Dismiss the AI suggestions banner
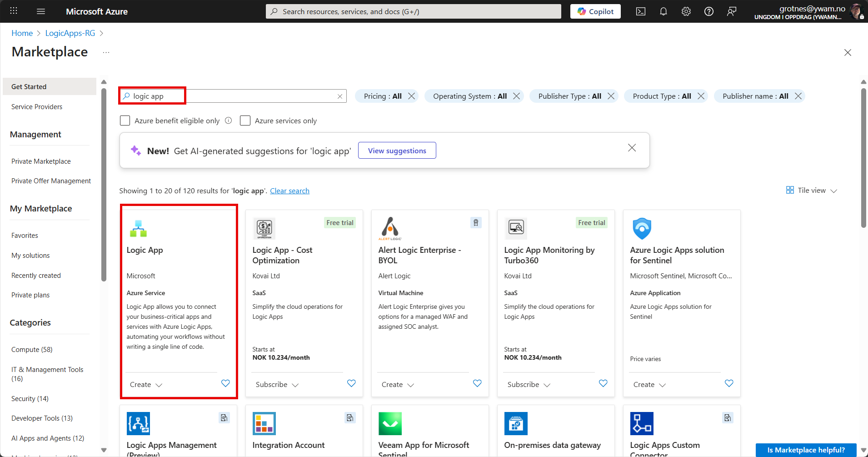Viewport: 868px width, 457px height. pos(632,148)
